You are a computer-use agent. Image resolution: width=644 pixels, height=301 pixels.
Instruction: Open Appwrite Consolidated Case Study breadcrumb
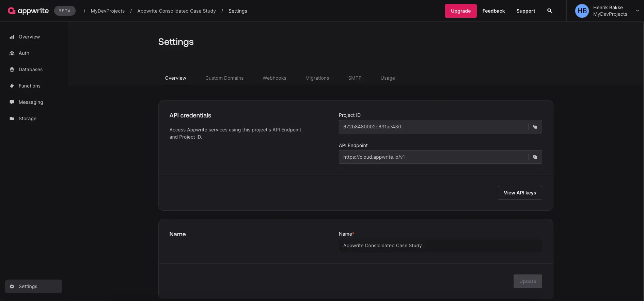pos(176,11)
